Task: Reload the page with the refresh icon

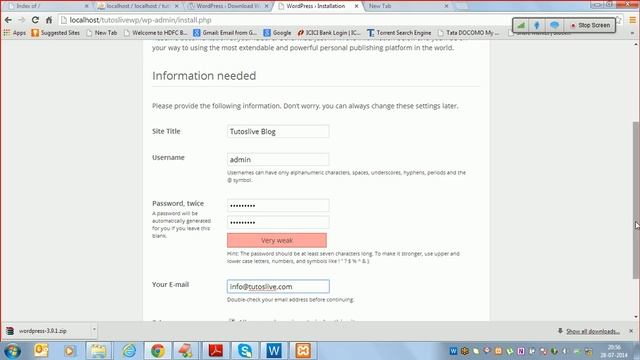Action: tap(36, 20)
